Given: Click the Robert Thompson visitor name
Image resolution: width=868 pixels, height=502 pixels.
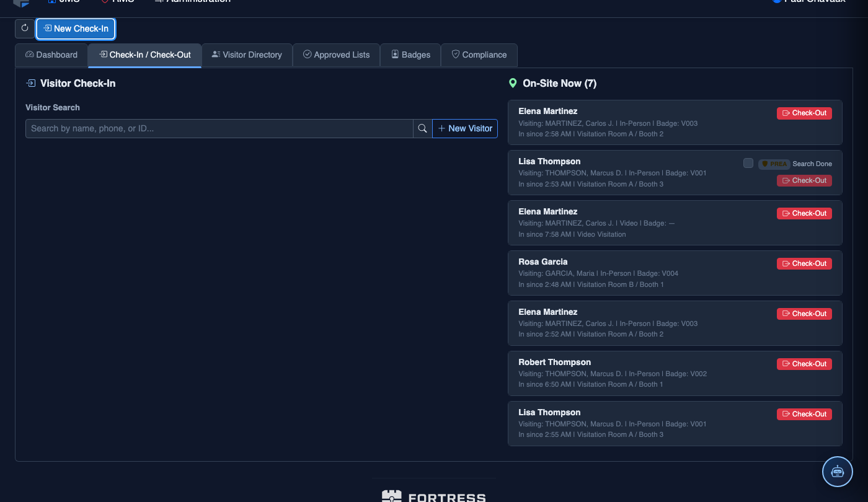Looking at the screenshot, I should [x=555, y=362].
